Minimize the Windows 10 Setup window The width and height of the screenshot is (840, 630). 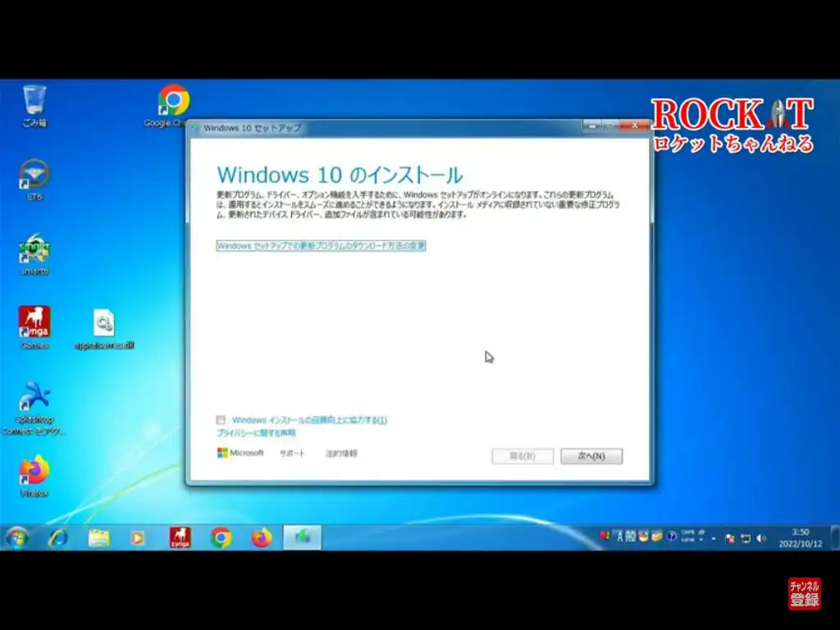pos(592,126)
